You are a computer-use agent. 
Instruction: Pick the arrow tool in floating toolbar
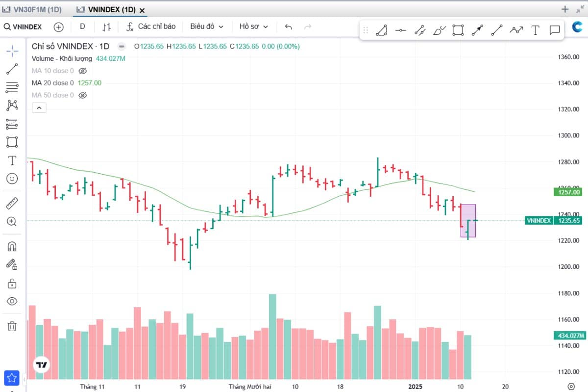click(477, 30)
